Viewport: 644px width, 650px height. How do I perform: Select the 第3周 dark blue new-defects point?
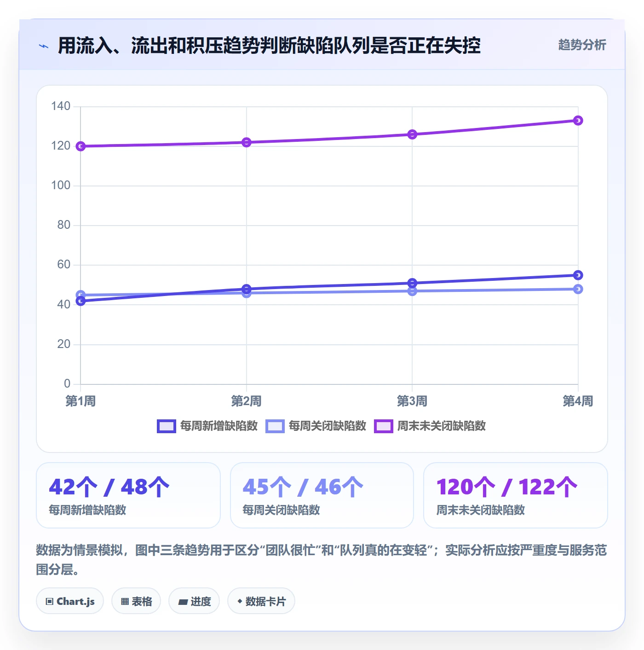[412, 283]
